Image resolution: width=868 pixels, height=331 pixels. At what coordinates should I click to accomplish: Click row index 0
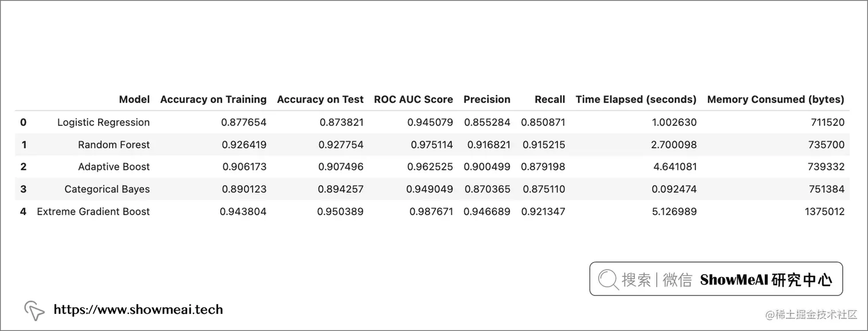(x=24, y=122)
